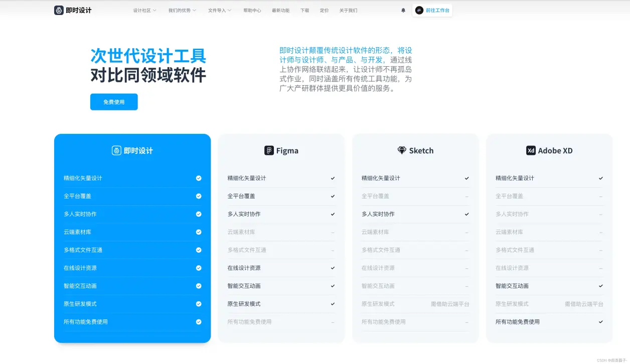Click 所有功能免费使用 in the Figma card

click(249, 322)
